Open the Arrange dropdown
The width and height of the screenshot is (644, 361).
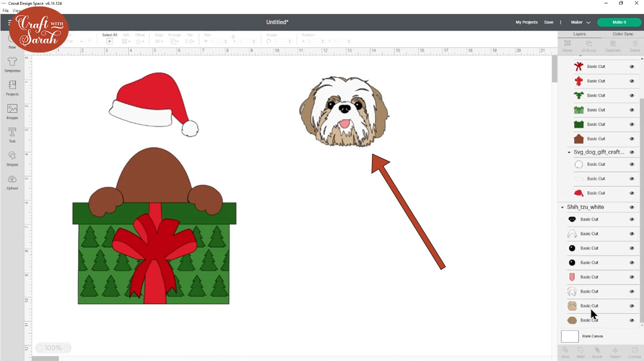click(174, 38)
